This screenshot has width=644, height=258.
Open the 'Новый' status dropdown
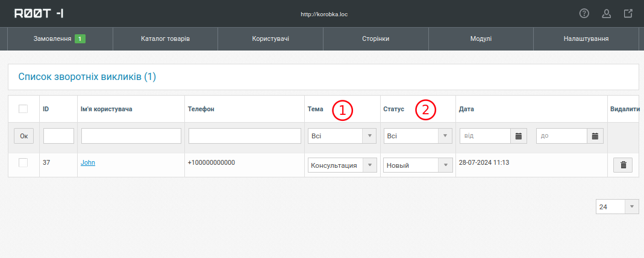417,165
